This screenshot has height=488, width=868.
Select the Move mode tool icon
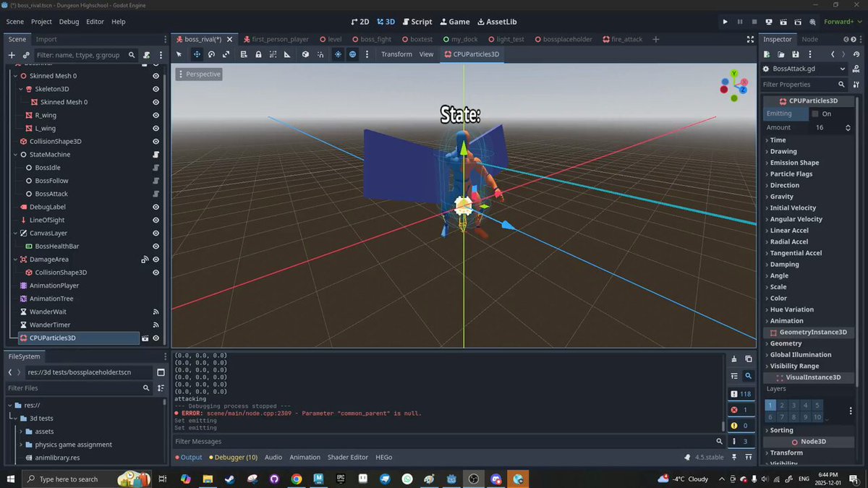(x=196, y=54)
